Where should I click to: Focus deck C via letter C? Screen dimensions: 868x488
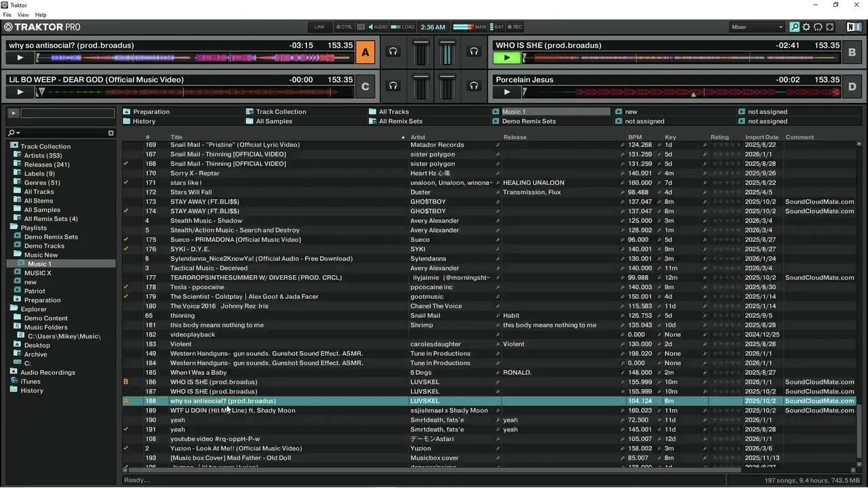point(366,86)
